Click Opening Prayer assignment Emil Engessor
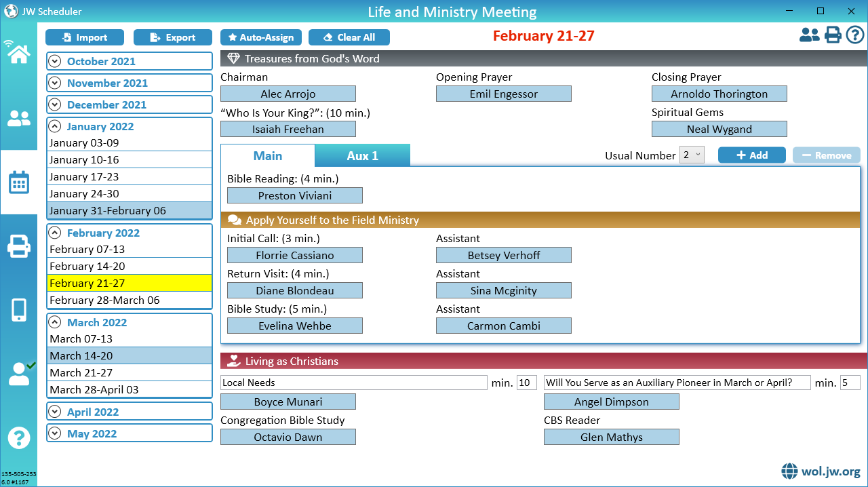The height and width of the screenshot is (487, 868). (504, 94)
